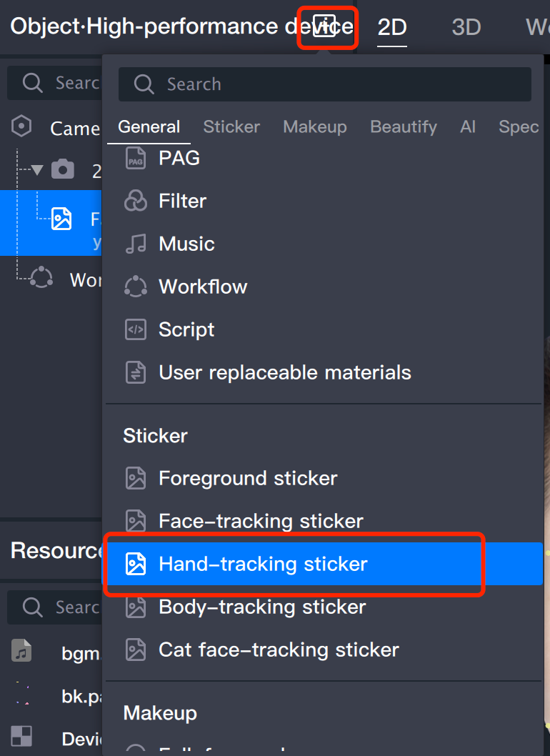Click the Filter circles icon
Screen dimensions: 550x756
tap(135, 201)
